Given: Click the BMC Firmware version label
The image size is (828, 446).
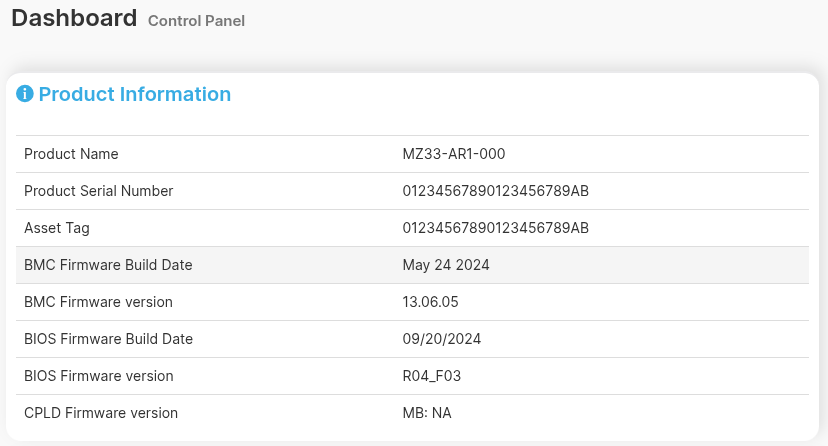Looking at the screenshot, I should point(98,302).
